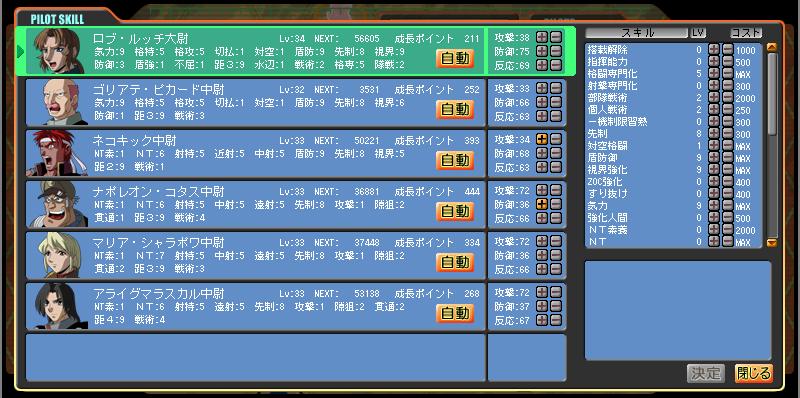Click the 搭載解除 cost value 1000
The image size is (800, 398).
click(745, 50)
